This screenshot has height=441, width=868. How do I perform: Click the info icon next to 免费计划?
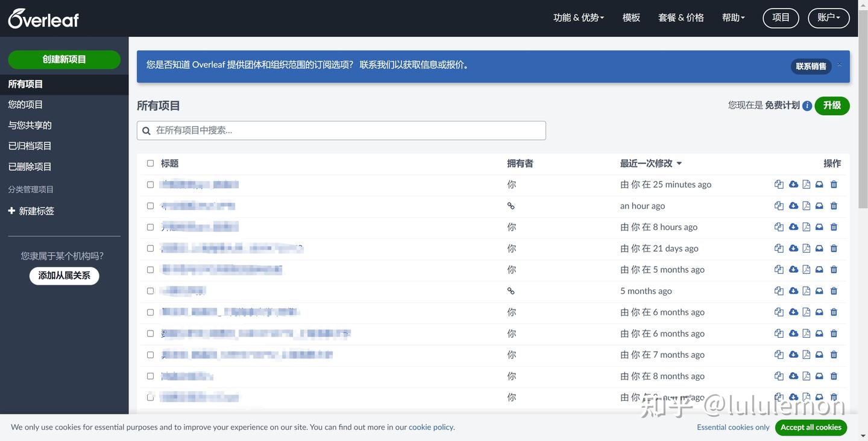[807, 105]
